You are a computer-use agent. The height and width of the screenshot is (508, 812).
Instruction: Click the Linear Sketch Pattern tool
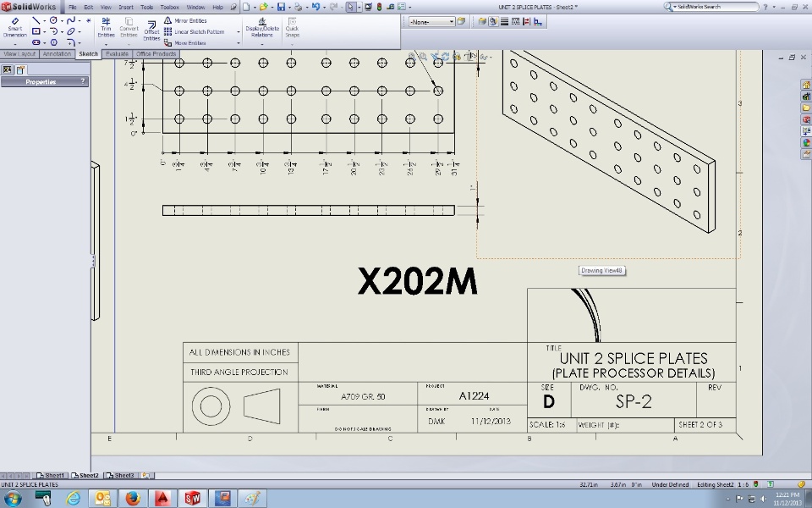[195, 31]
